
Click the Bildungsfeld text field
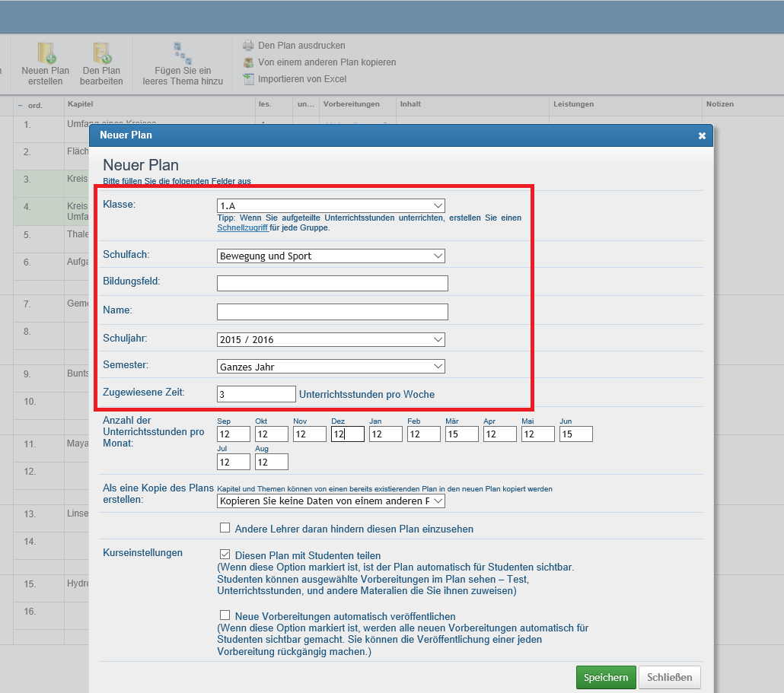(332, 284)
